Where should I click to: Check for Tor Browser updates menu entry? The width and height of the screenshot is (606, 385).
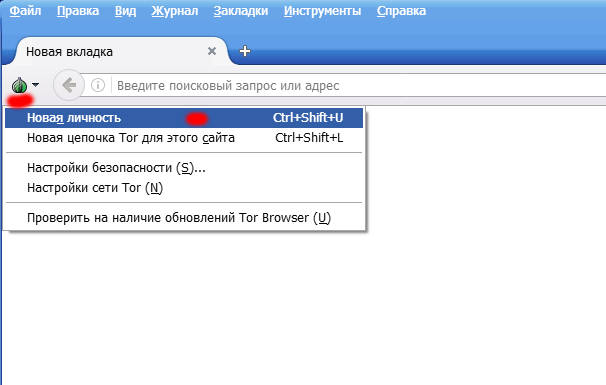184,218
